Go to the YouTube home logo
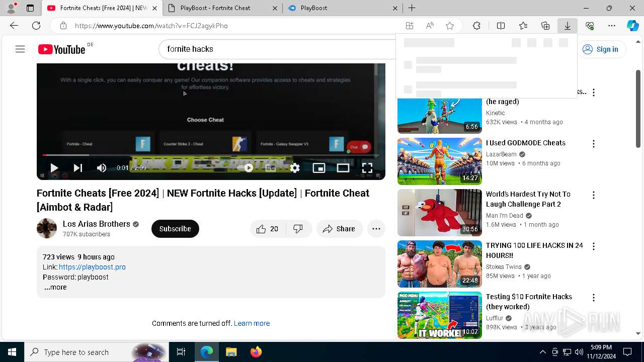 tap(61, 49)
